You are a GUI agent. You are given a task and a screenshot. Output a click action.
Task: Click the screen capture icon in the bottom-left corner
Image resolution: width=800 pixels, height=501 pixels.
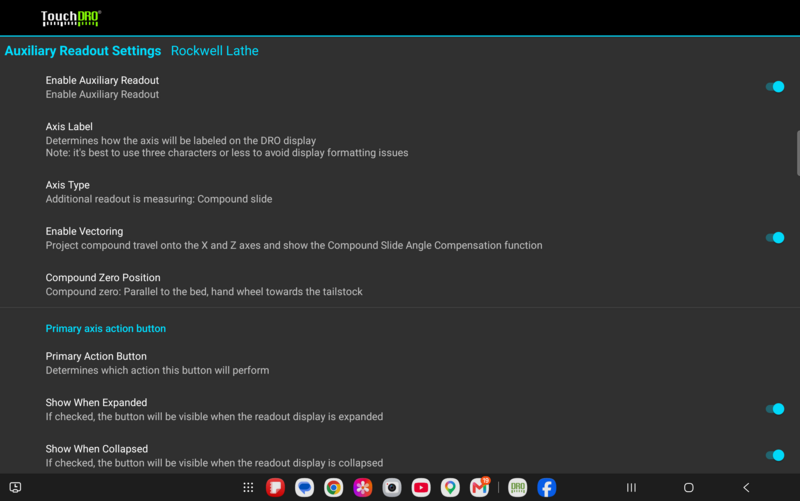(15, 487)
